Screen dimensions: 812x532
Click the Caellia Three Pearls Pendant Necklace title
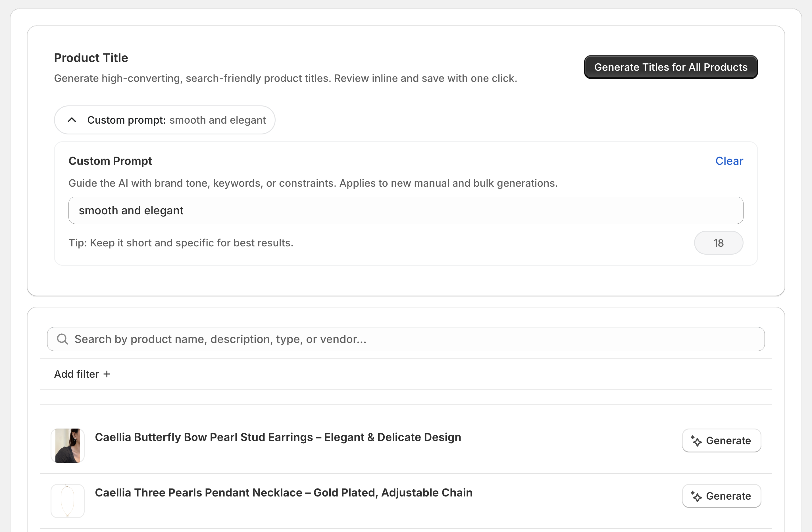pos(284,492)
